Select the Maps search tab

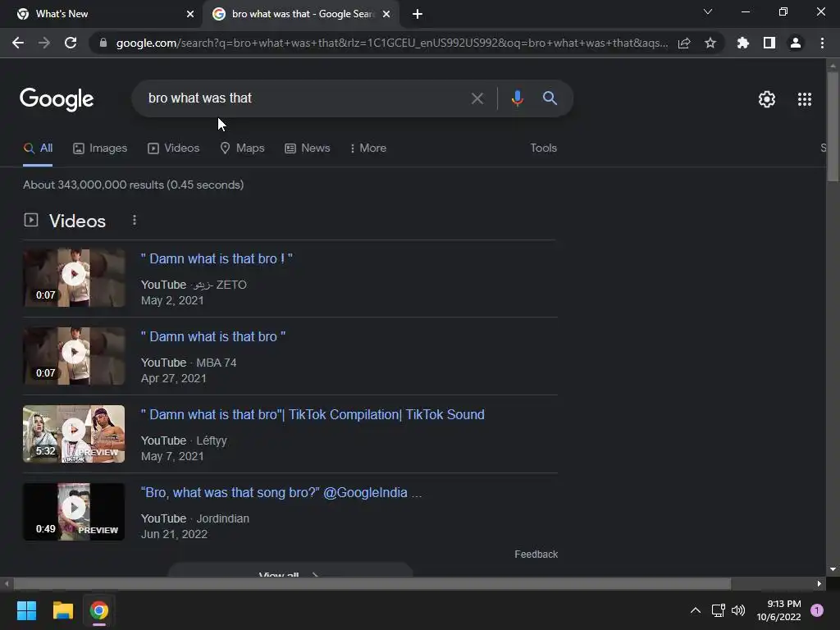pyautogui.click(x=242, y=148)
